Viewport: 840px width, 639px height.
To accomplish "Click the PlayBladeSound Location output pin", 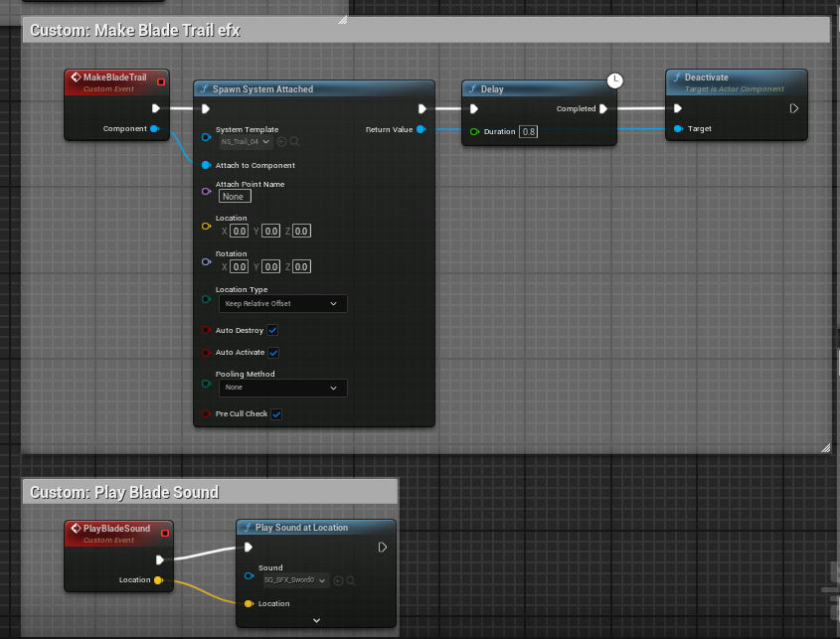I will 159,580.
